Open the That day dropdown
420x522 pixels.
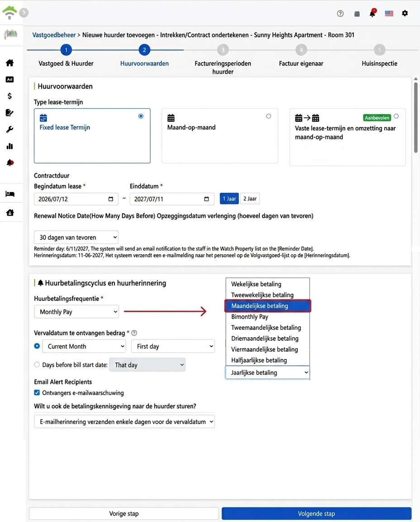pos(147,365)
